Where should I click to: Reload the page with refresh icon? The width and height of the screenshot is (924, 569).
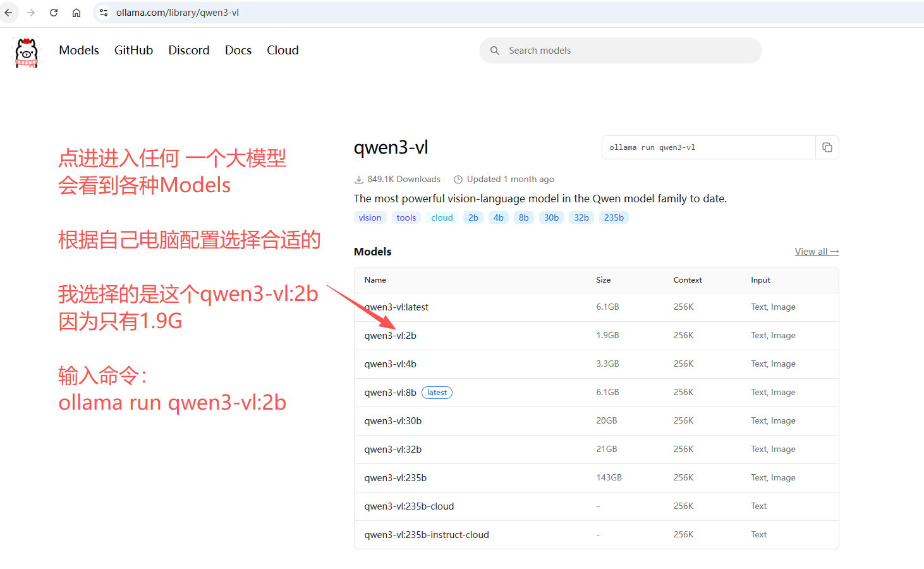point(54,13)
